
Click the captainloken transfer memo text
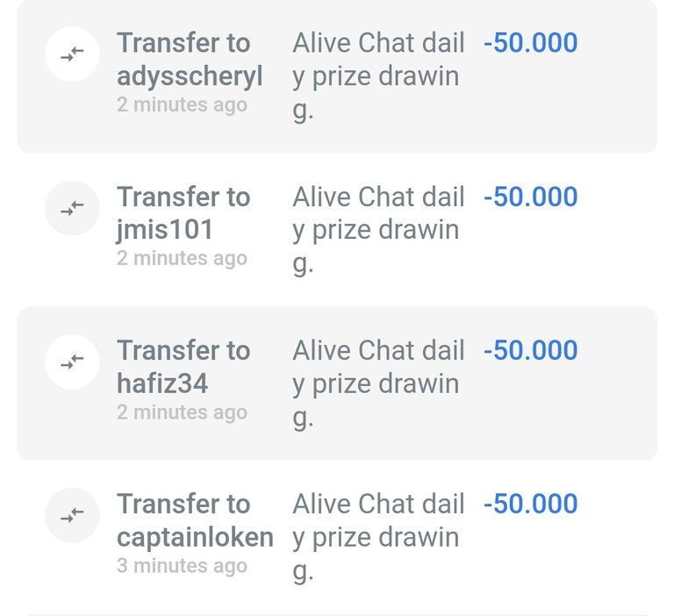coord(378,537)
